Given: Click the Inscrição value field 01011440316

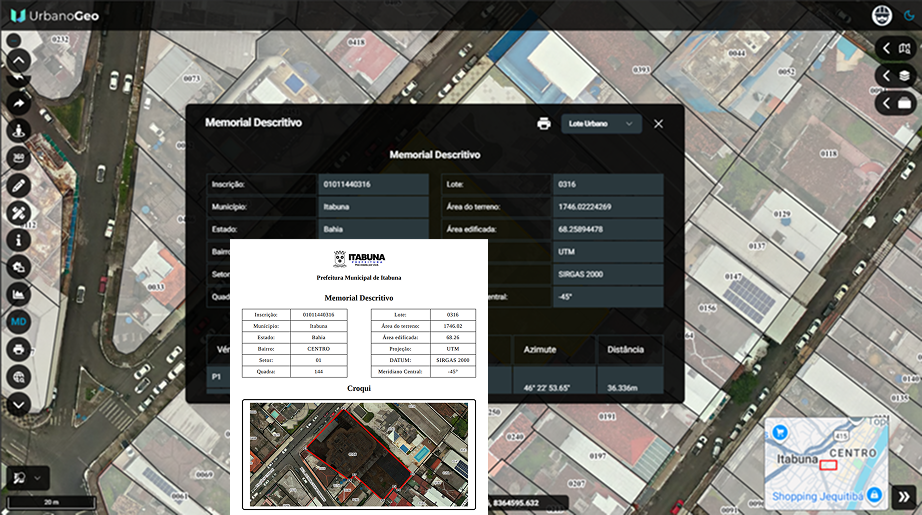Looking at the screenshot, I should coord(373,185).
